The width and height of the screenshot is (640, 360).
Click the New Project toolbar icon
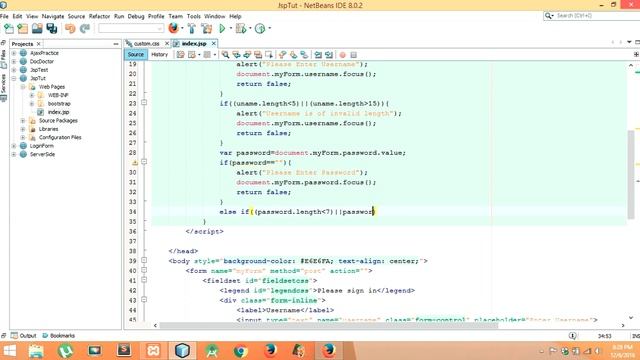[x=23, y=28]
